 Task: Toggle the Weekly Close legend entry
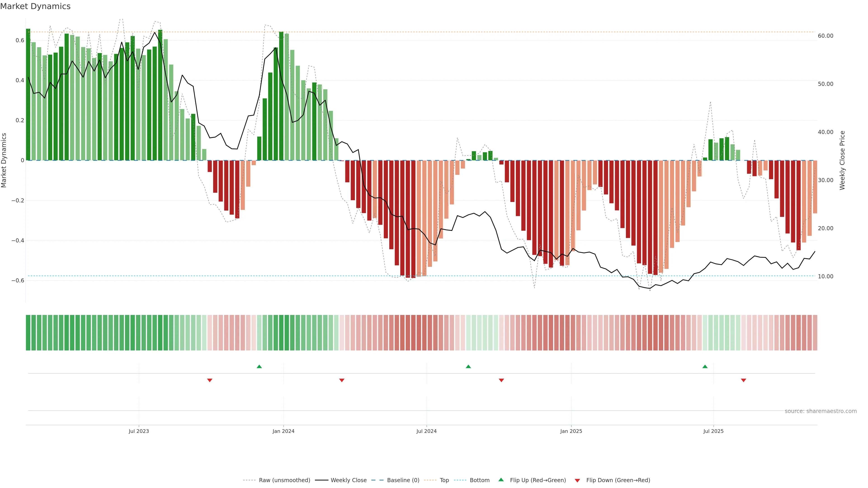(348, 480)
